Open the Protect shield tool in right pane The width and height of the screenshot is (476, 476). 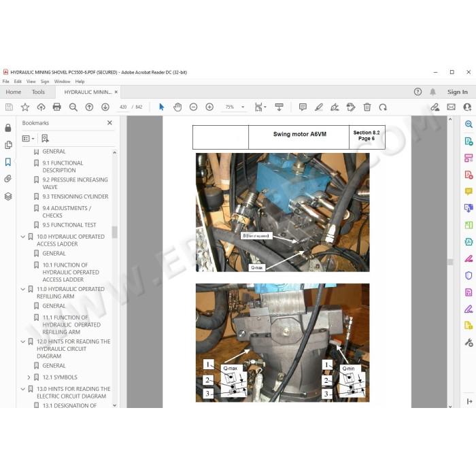(x=469, y=275)
